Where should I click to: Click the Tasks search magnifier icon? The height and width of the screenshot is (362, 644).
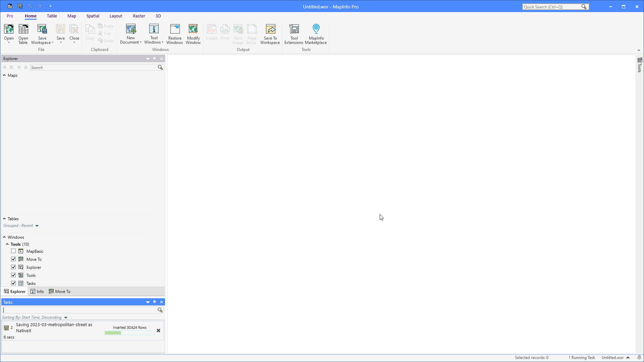point(160,310)
